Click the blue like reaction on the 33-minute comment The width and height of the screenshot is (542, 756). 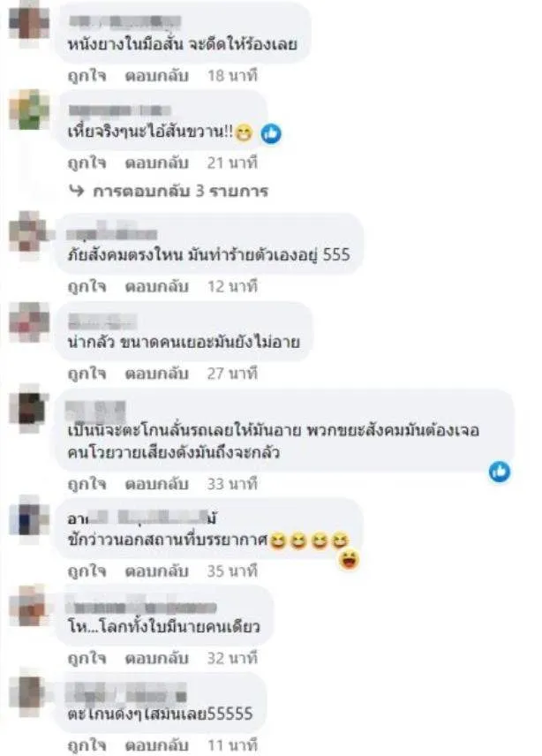pyautogui.click(x=500, y=471)
